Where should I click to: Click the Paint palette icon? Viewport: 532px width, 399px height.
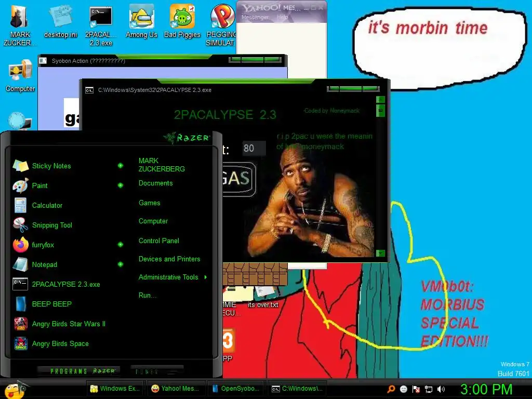click(20, 185)
